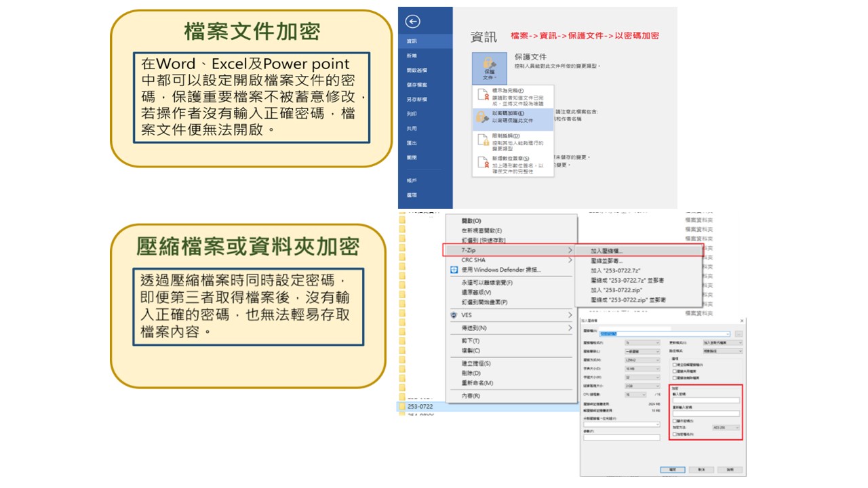
Task: Click the 輸入密碼 password field
Action: pyautogui.click(x=706, y=400)
